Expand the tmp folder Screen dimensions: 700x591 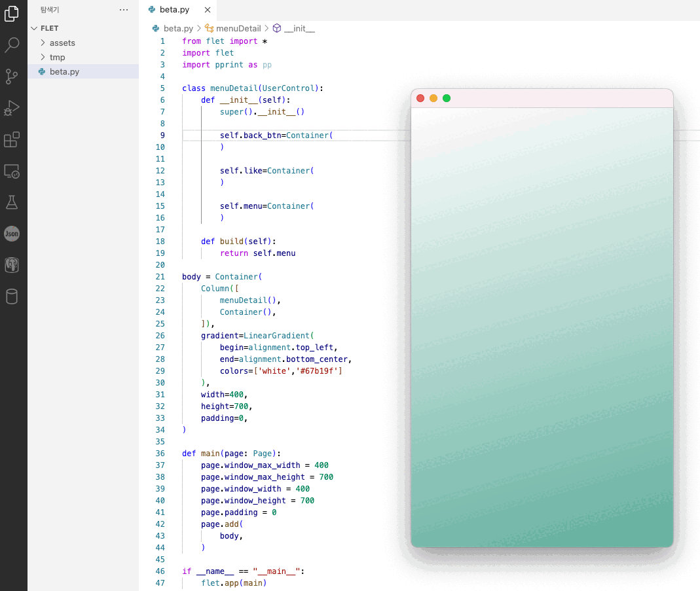coord(57,57)
